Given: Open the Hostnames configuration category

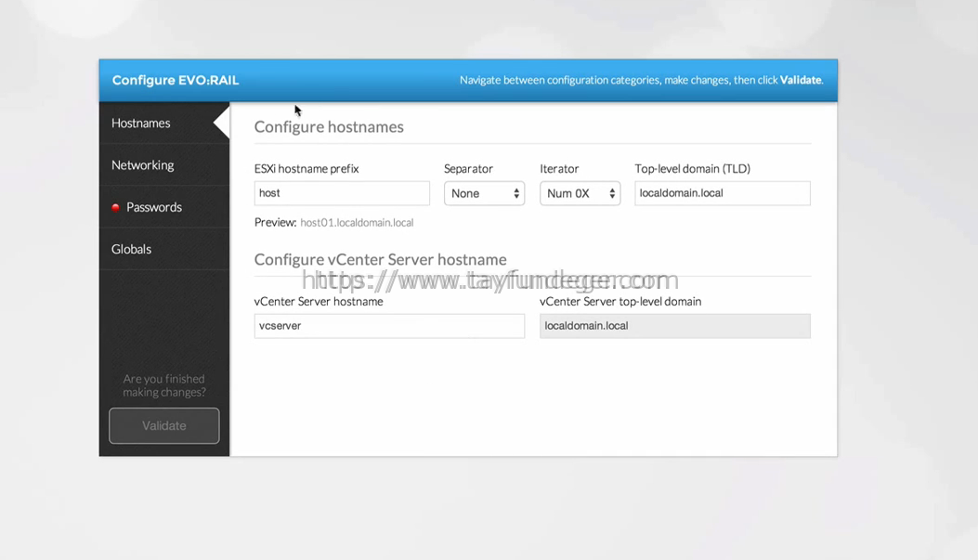Looking at the screenshot, I should point(164,123).
